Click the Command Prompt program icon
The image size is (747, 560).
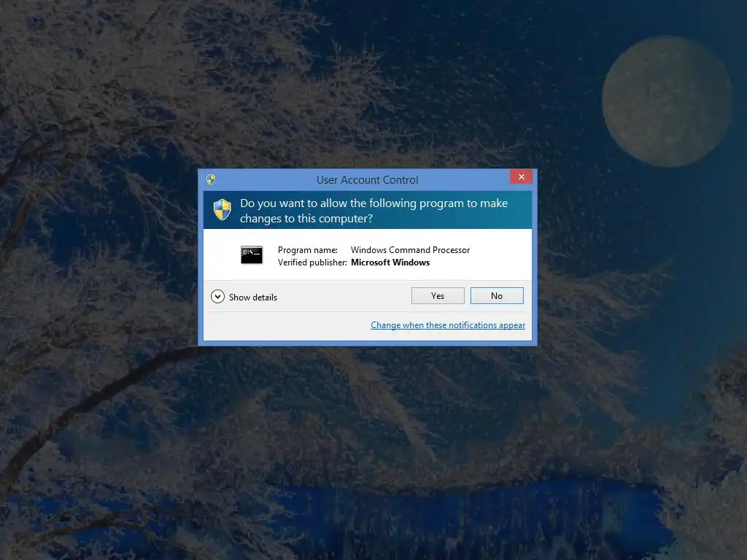coord(252,255)
